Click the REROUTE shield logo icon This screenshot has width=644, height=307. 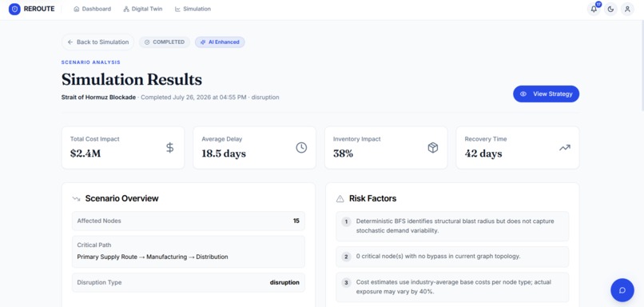pyautogui.click(x=14, y=9)
